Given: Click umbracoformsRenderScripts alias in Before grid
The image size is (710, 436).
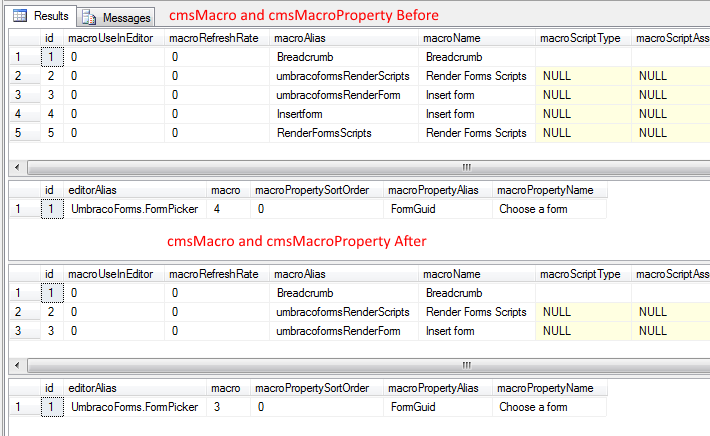Looking at the screenshot, I should click(343, 76).
